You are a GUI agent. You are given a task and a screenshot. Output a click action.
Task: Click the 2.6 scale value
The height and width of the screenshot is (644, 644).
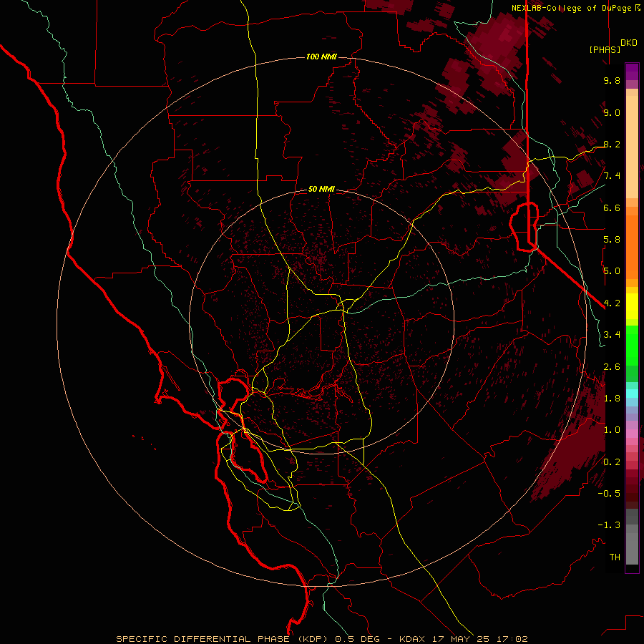(612, 367)
